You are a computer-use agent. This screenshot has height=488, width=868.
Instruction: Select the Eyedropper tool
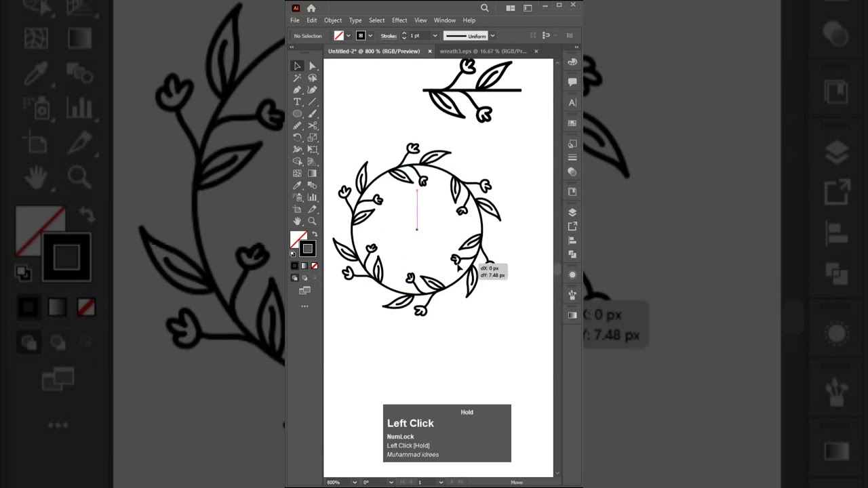(297, 185)
